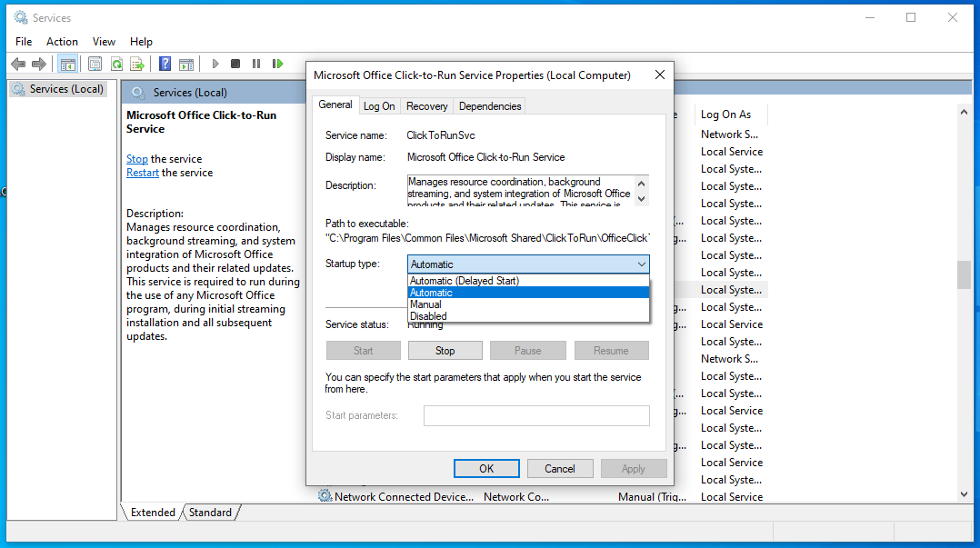Focus the Start parameters input field
The height and width of the screenshot is (548, 980).
click(x=536, y=415)
